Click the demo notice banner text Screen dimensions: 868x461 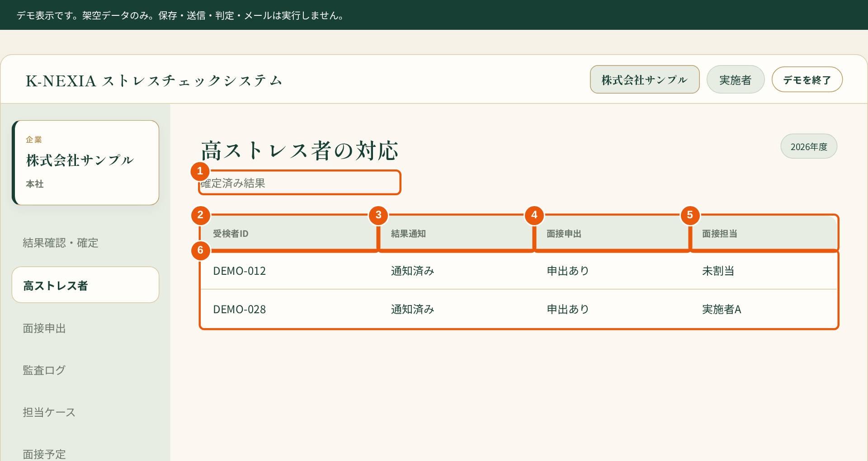click(180, 15)
